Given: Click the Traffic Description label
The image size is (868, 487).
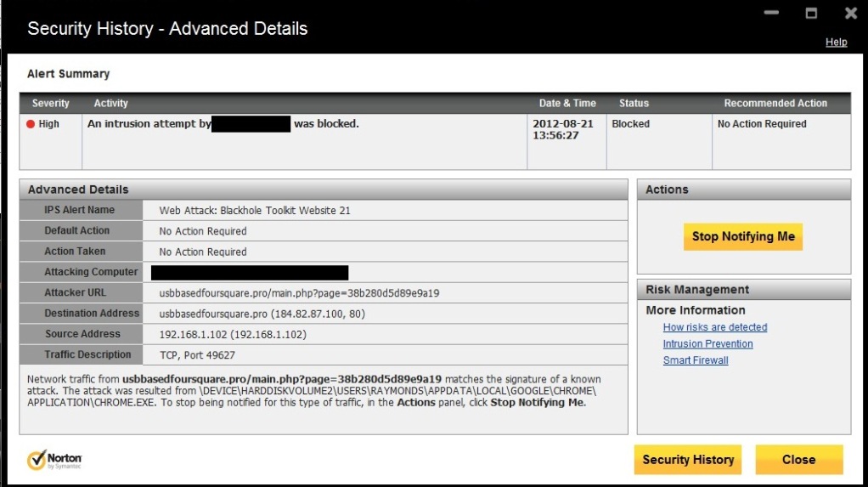Looking at the screenshot, I should point(87,354).
